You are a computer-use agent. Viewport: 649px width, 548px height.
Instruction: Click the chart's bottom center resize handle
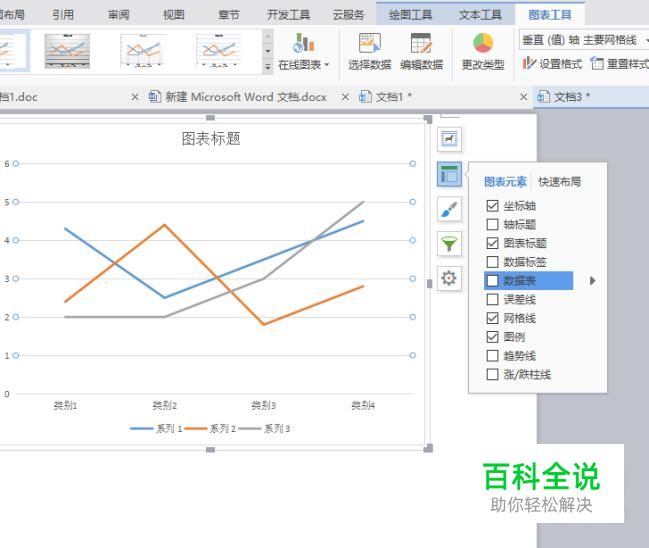pyautogui.click(x=210, y=449)
